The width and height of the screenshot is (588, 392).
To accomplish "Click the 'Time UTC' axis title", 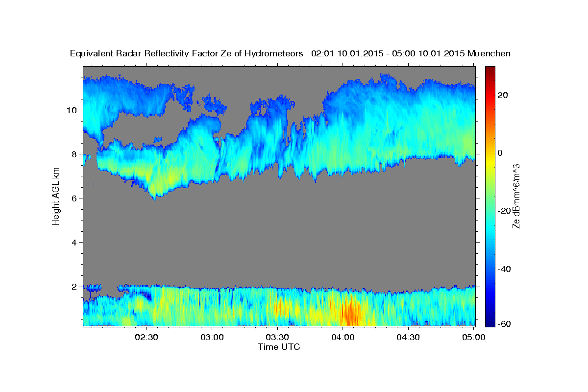I will (x=279, y=347).
